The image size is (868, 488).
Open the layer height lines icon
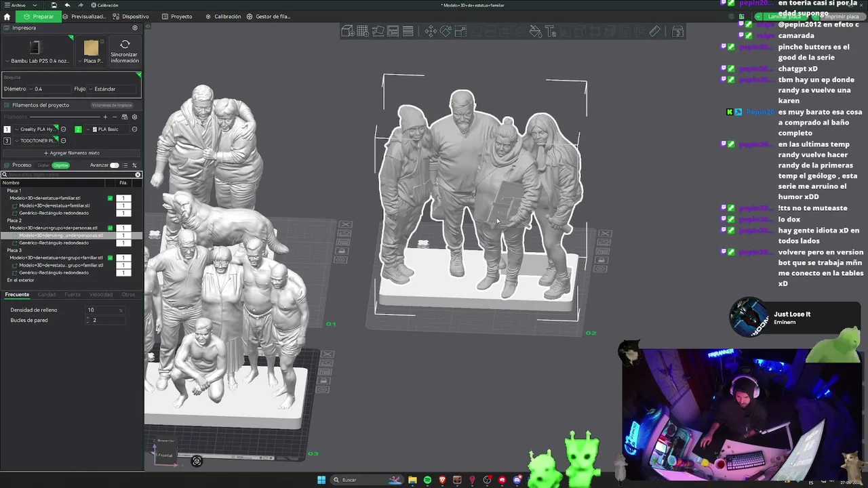(408, 31)
